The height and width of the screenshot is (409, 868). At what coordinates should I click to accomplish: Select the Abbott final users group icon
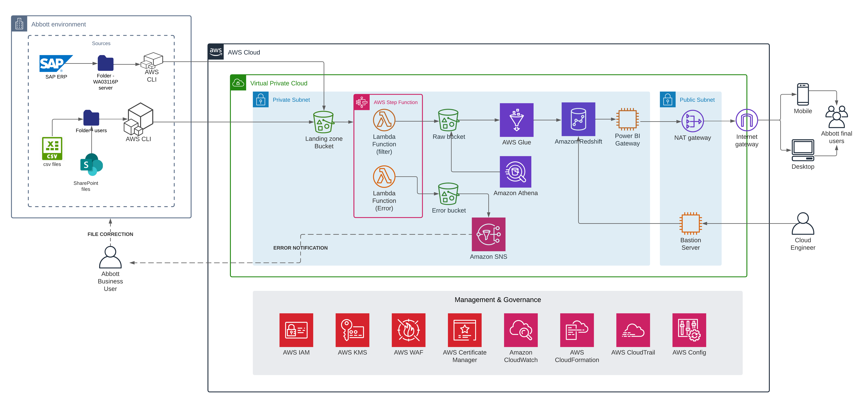click(x=837, y=117)
